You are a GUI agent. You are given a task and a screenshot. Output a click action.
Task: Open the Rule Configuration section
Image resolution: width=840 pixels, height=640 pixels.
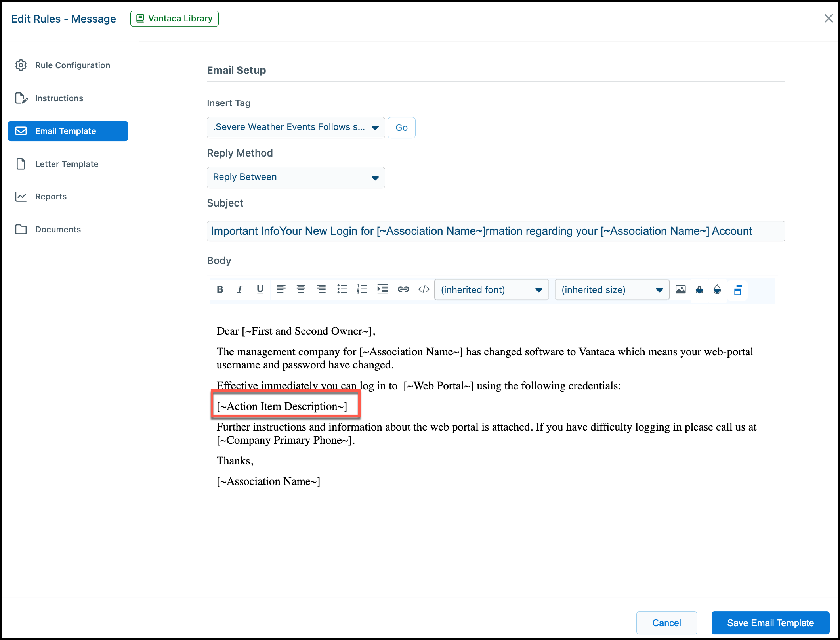(x=68, y=65)
